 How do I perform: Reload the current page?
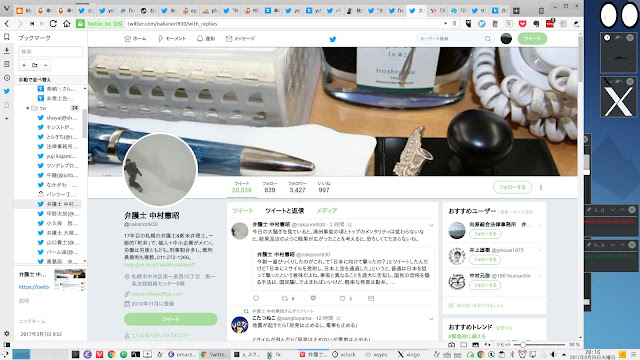[53, 24]
